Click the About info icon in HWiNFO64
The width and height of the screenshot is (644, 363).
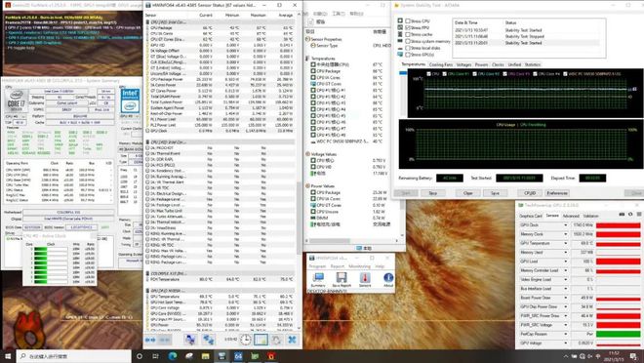pos(388,280)
